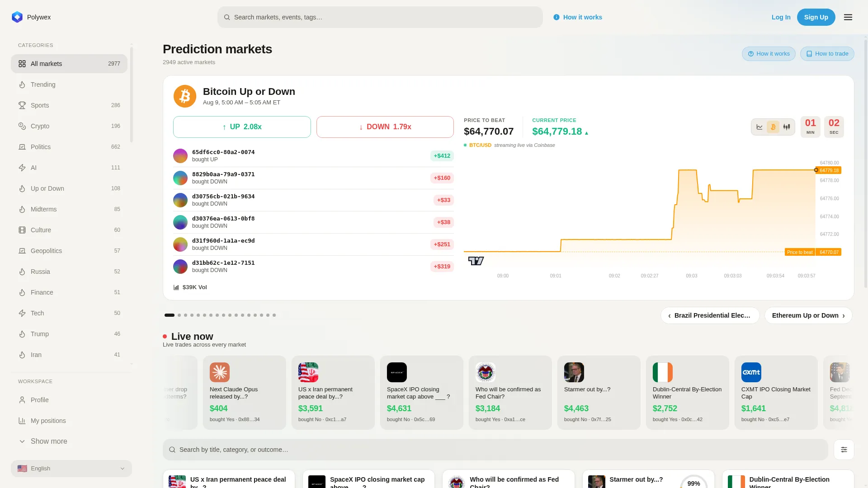This screenshot has height=488, width=868.
Task: Open the hamburger menu icon
Action: (848, 17)
